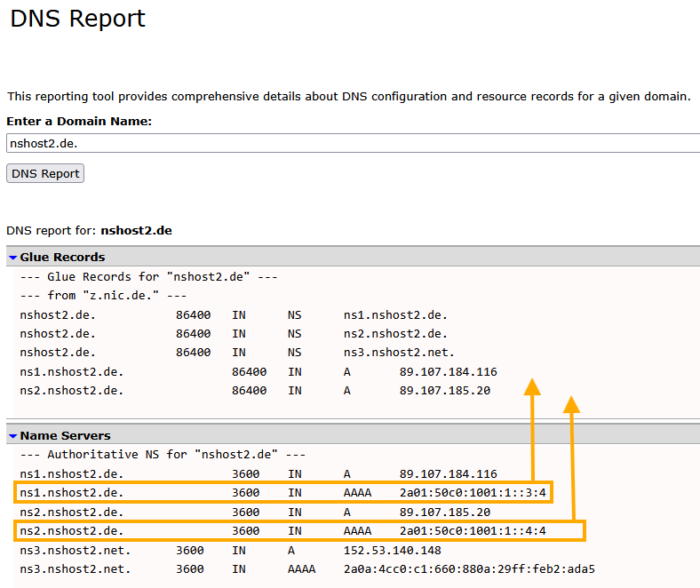Image resolution: width=700 pixels, height=588 pixels.
Task: Click the glue A address 89.107.185.20
Action: click(x=445, y=391)
